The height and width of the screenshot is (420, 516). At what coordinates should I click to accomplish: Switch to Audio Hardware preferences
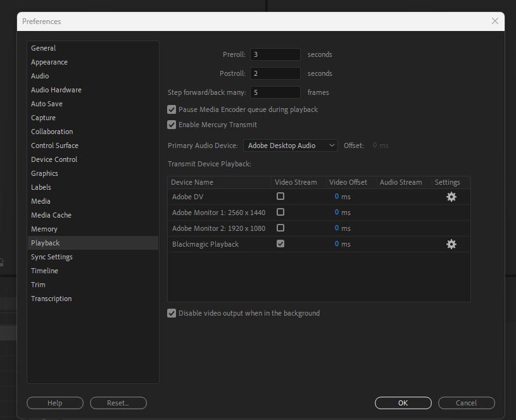coord(56,89)
